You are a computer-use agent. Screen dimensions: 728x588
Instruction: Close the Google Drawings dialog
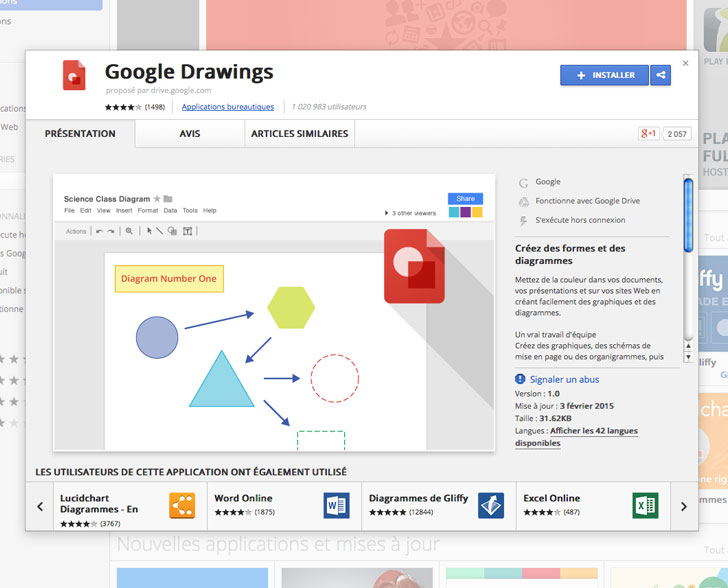[x=685, y=63]
